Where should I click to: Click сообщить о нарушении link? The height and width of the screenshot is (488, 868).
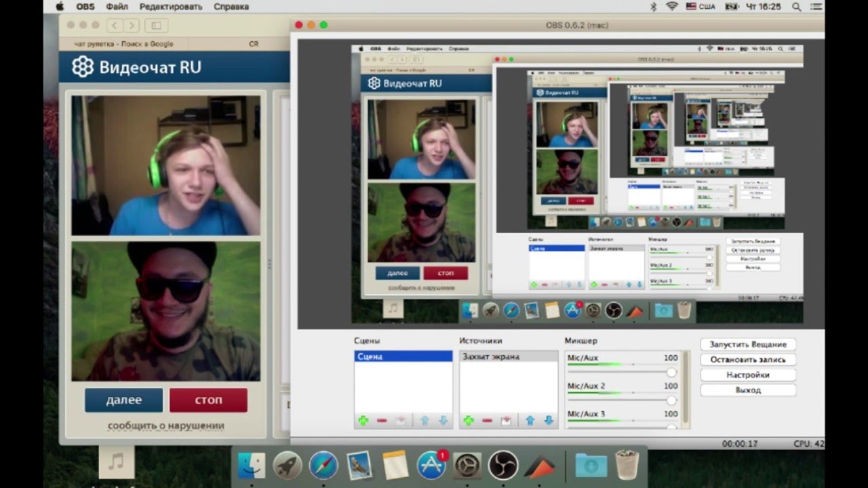click(x=165, y=426)
